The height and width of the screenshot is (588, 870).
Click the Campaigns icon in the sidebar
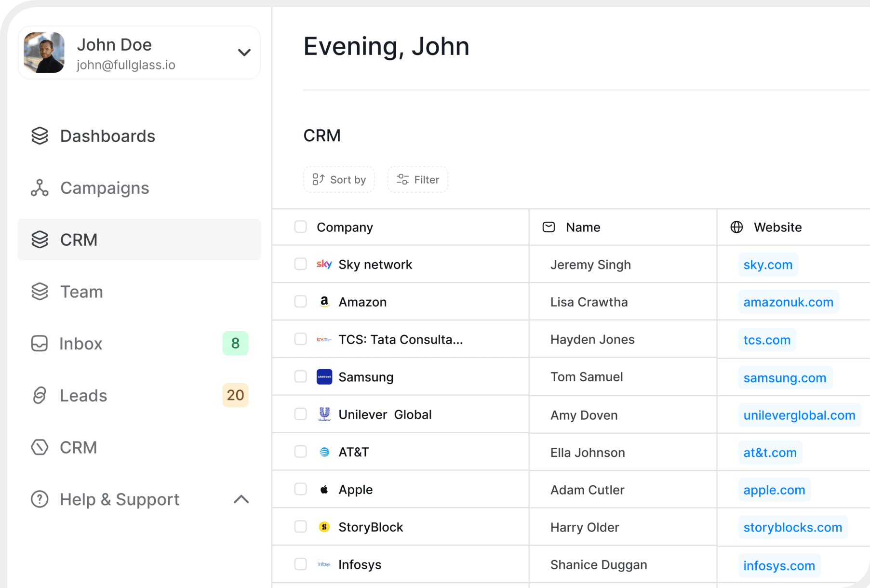[40, 188]
